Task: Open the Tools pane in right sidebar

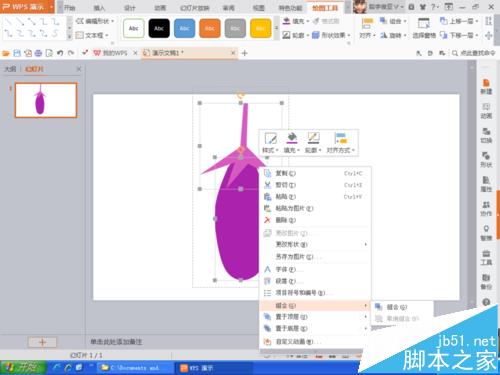Action: pyautogui.click(x=486, y=257)
